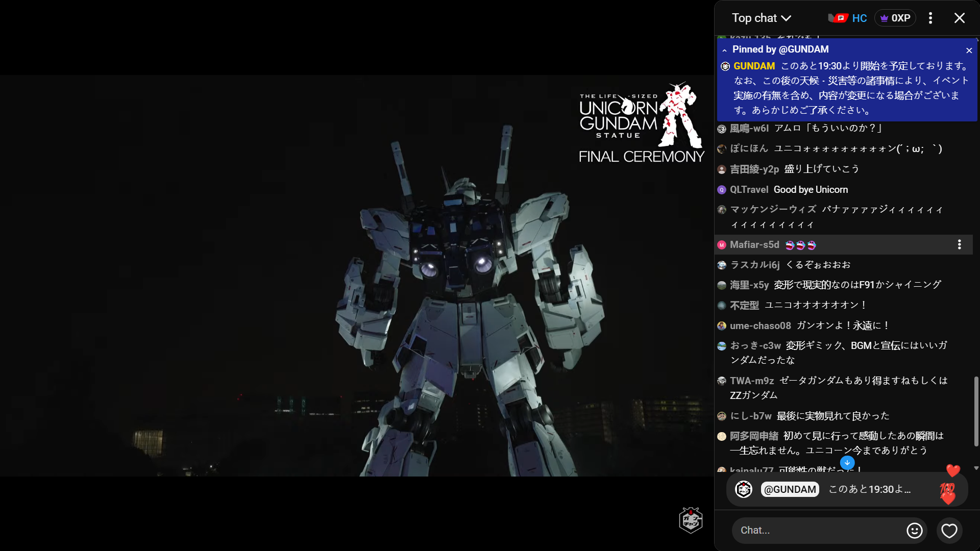Open the Top chat dropdown
The height and width of the screenshot is (551, 980).
761,18
